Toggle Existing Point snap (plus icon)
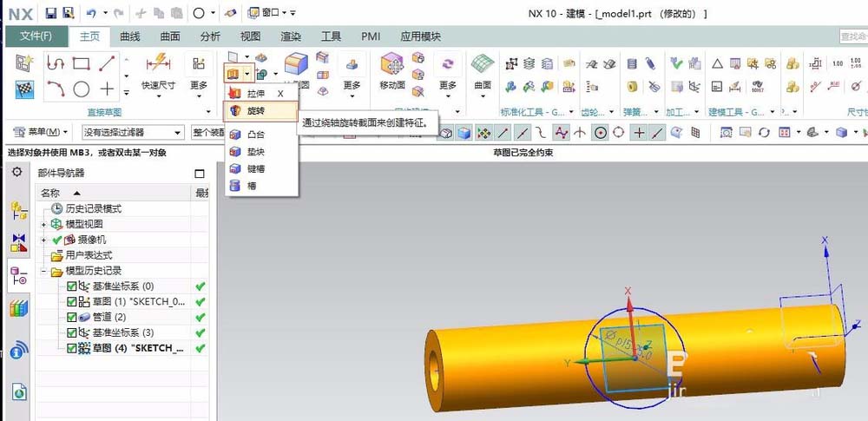The image size is (868, 421). (x=640, y=133)
